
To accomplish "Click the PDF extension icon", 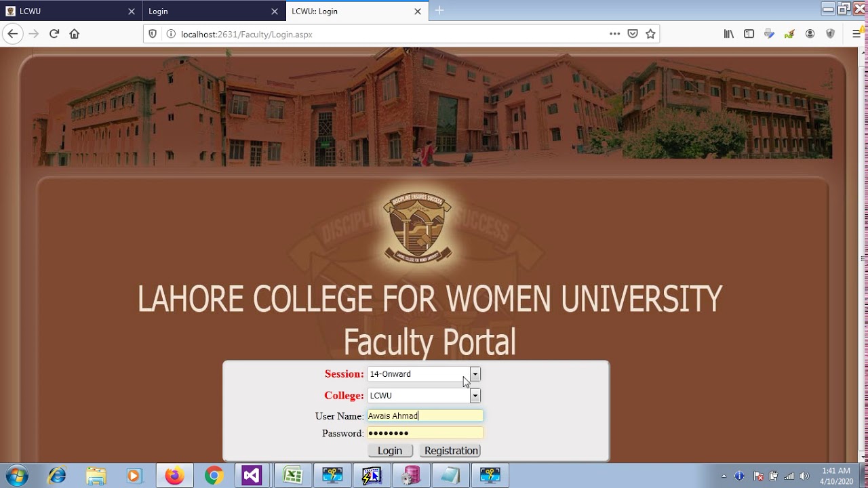I will click(x=789, y=34).
